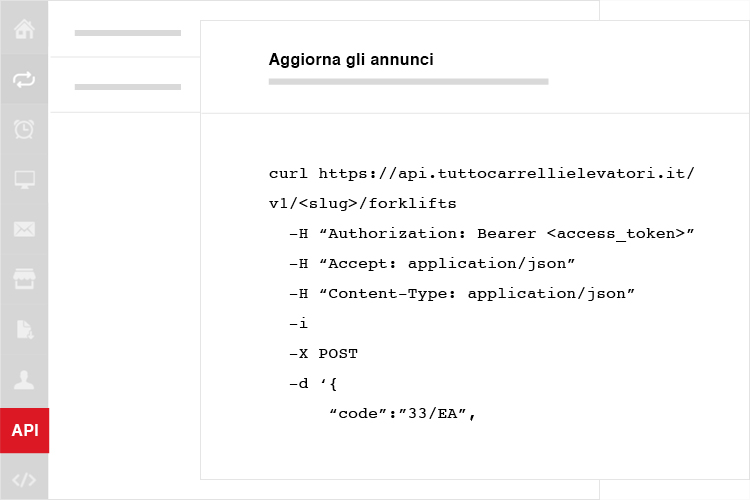Click the Aggiorna gli annunci heading
This screenshot has height=500, width=750.
point(351,60)
